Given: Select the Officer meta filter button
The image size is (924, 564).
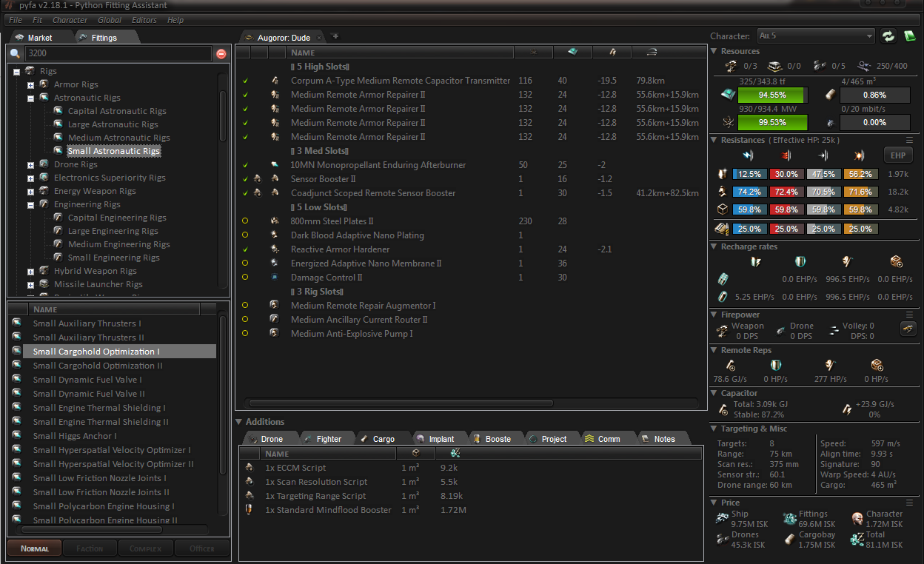Looking at the screenshot, I should (x=201, y=548).
